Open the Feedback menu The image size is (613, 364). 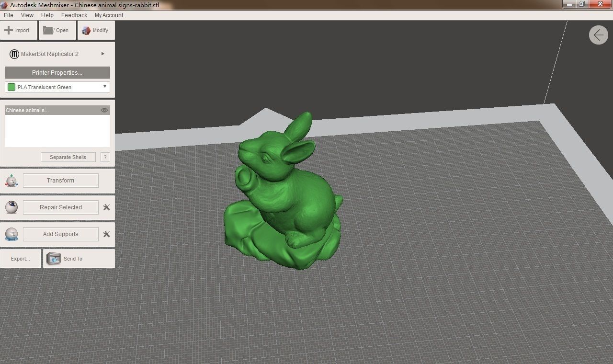click(74, 15)
